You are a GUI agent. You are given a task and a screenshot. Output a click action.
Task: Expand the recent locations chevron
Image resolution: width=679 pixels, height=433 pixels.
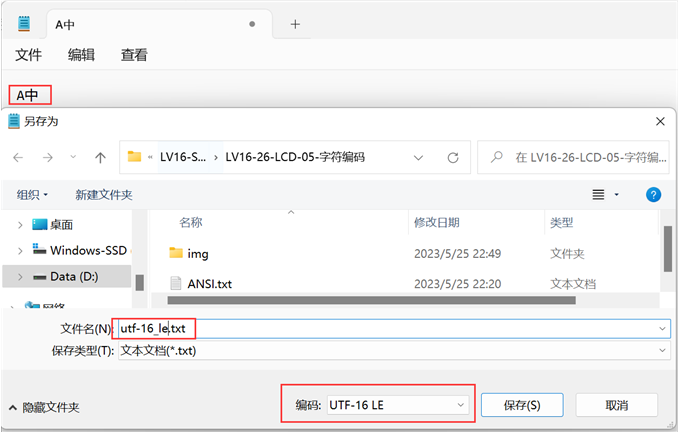pos(74,157)
